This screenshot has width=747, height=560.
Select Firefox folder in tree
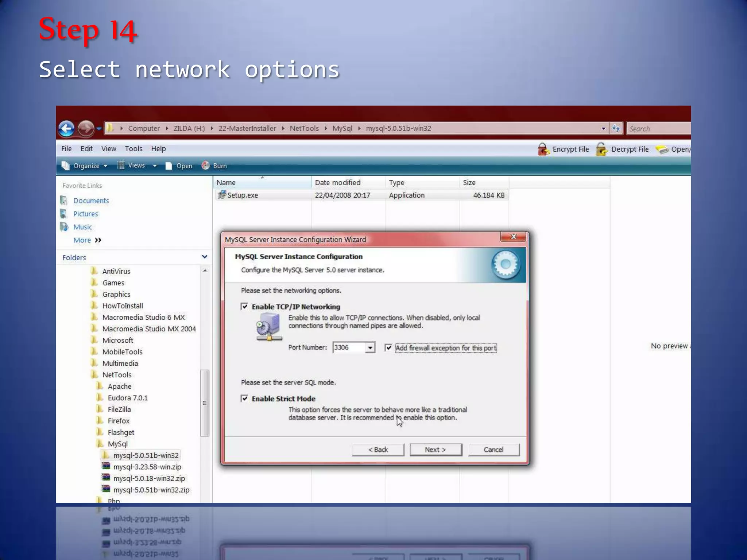119,421
